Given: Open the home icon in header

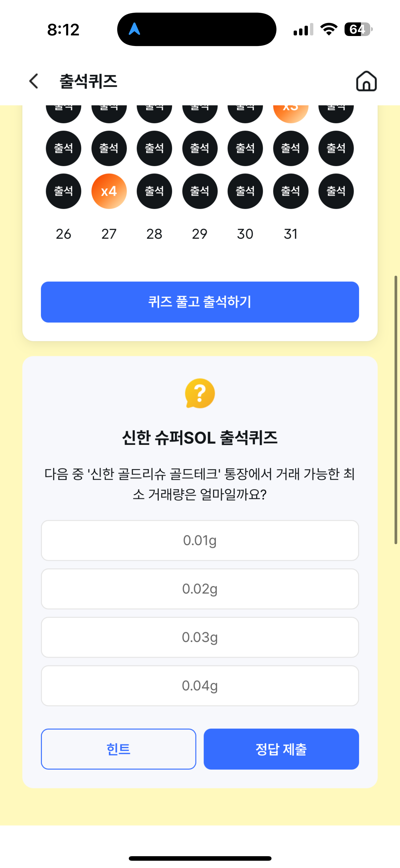Looking at the screenshot, I should pos(366,81).
